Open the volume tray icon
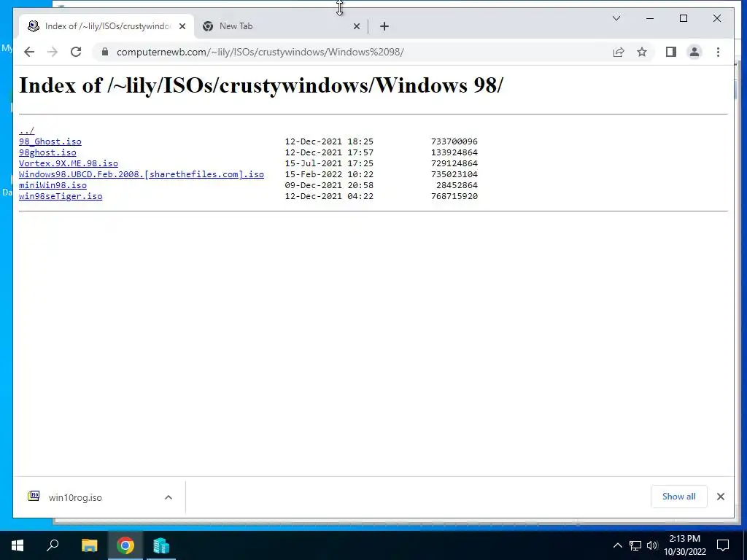Image resolution: width=747 pixels, height=560 pixels. 652,545
